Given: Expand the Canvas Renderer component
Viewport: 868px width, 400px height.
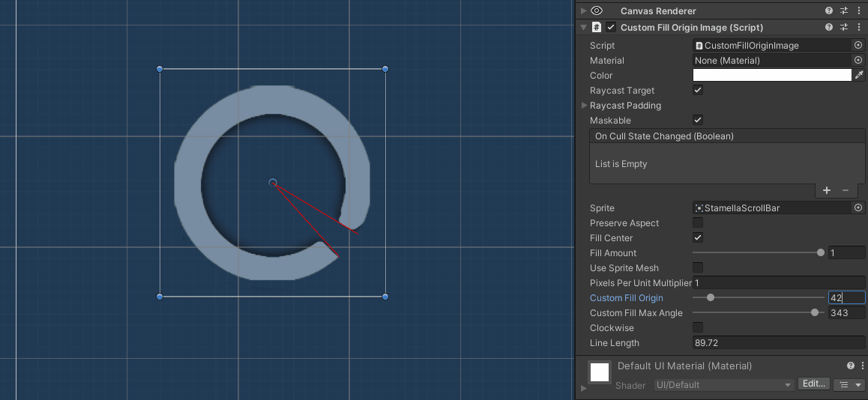Looking at the screenshot, I should (x=583, y=10).
